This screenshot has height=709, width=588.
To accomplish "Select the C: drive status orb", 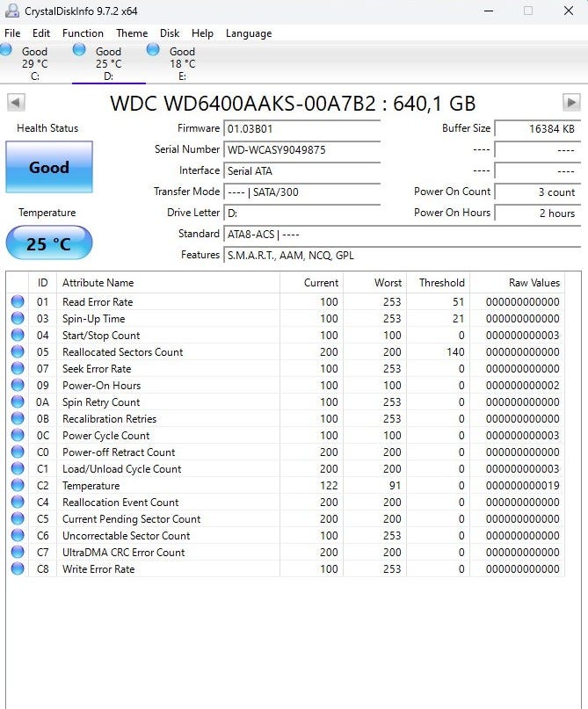I will coord(6,49).
